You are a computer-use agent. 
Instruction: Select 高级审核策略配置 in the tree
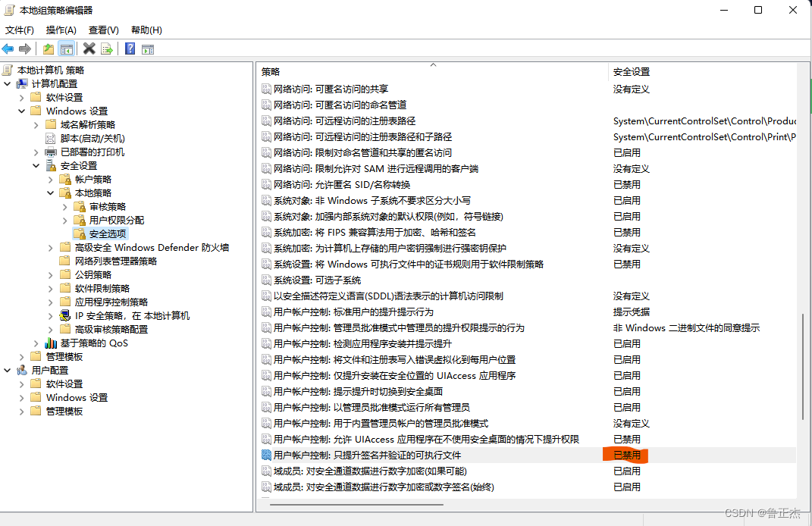[111, 329]
